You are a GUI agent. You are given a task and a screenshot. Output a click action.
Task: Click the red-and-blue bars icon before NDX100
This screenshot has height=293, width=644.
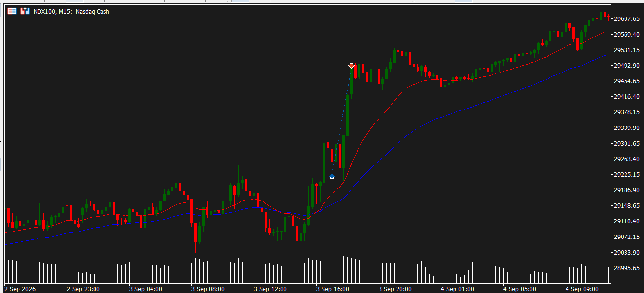25,11
